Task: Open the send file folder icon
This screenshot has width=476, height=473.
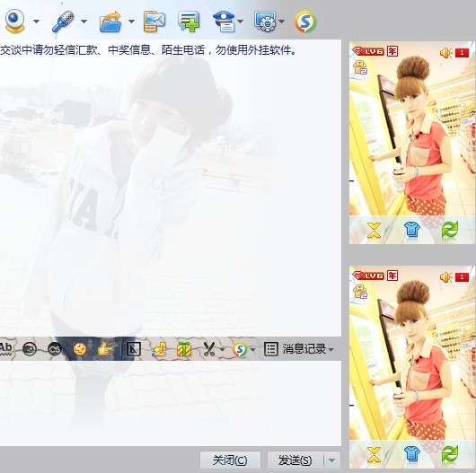Action: click(110, 22)
